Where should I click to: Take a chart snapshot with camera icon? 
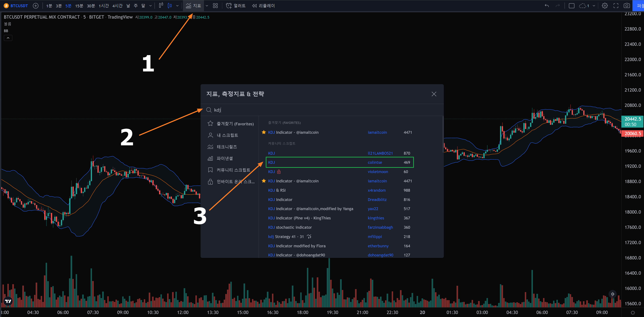tap(627, 6)
